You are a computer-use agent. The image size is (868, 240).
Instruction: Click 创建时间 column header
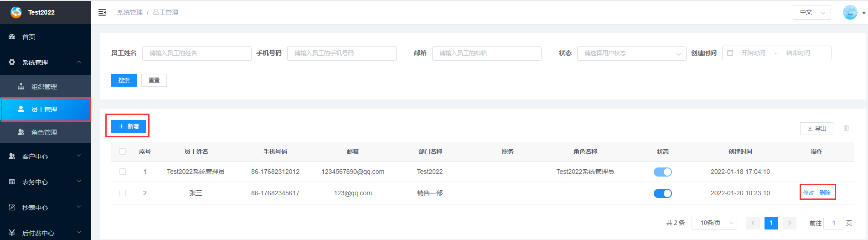[x=740, y=151]
